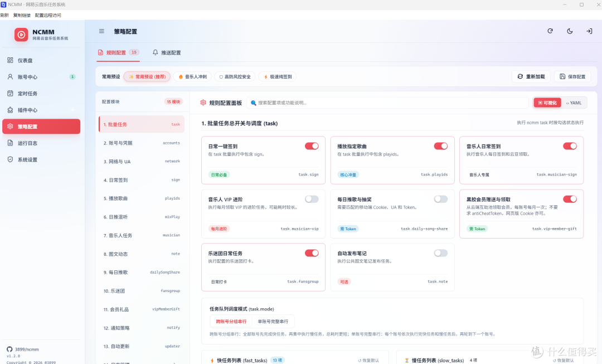Screen dimensions: 602x364
Task: Save settings with the 保存配置 button
Action: click(572, 76)
